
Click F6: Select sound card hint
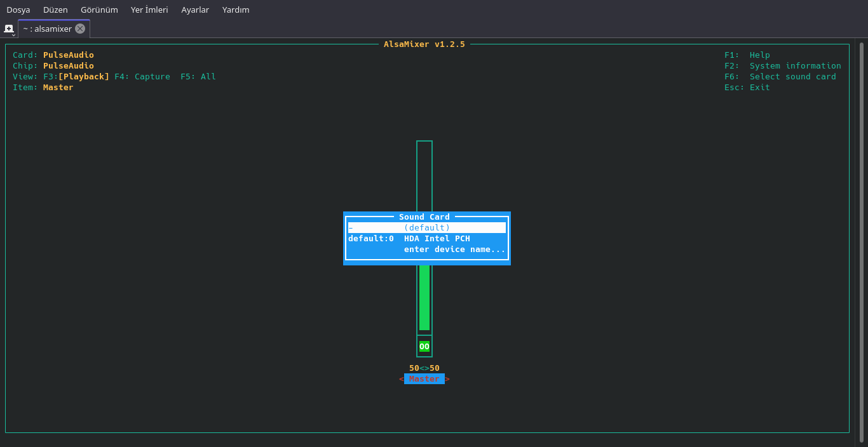tap(780, 76)
